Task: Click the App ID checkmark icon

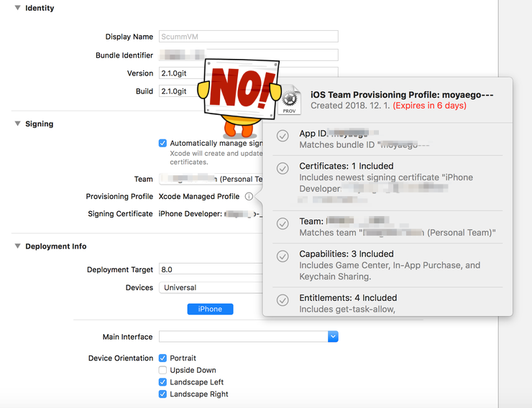Action: pyautogui.click(x=283, y=136)
